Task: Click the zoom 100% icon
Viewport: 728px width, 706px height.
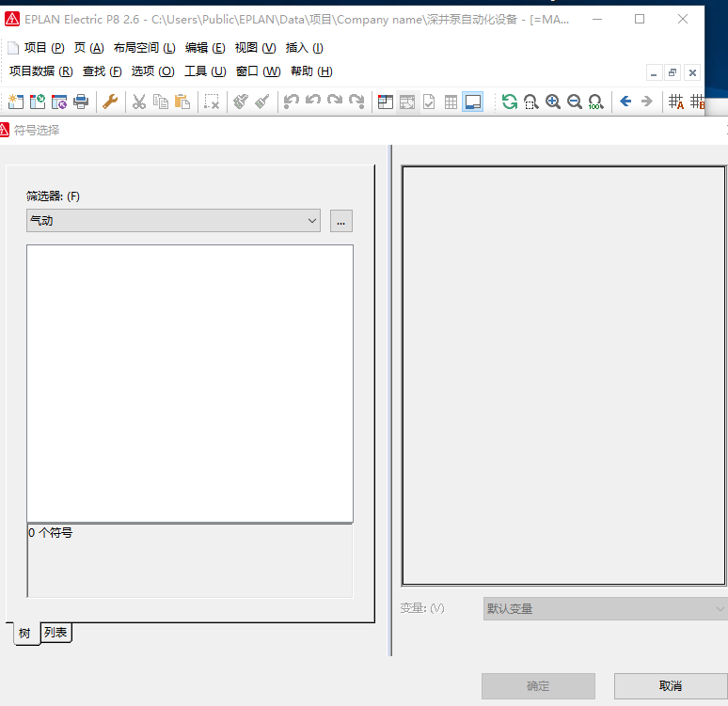Action: point(595,102)
